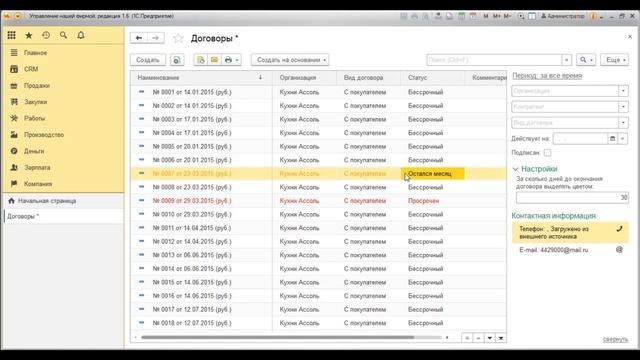This screenshot has width=640, height=360.
Task: Switch to Договоры tab in sidebar
Action: click(63, 216)
